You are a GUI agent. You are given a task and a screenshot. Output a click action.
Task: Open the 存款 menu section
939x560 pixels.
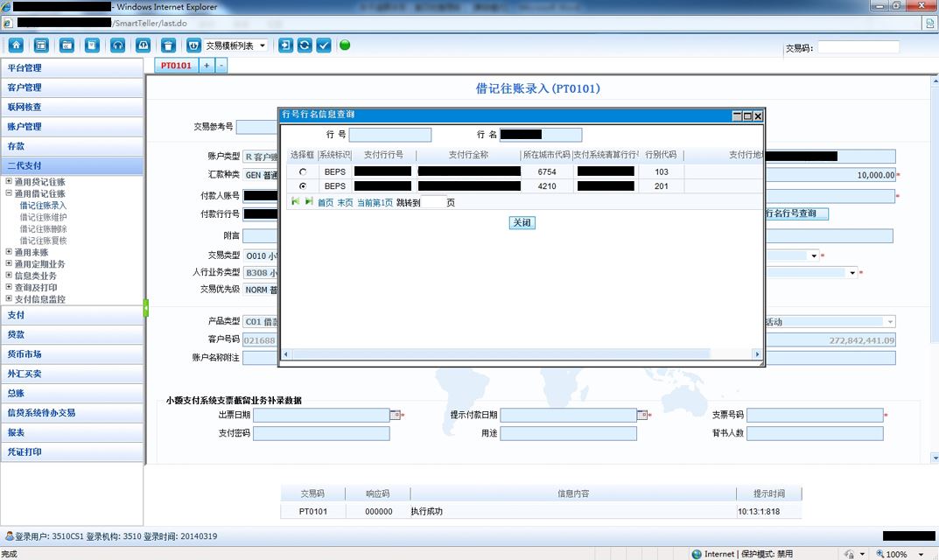tap(72, 146)
